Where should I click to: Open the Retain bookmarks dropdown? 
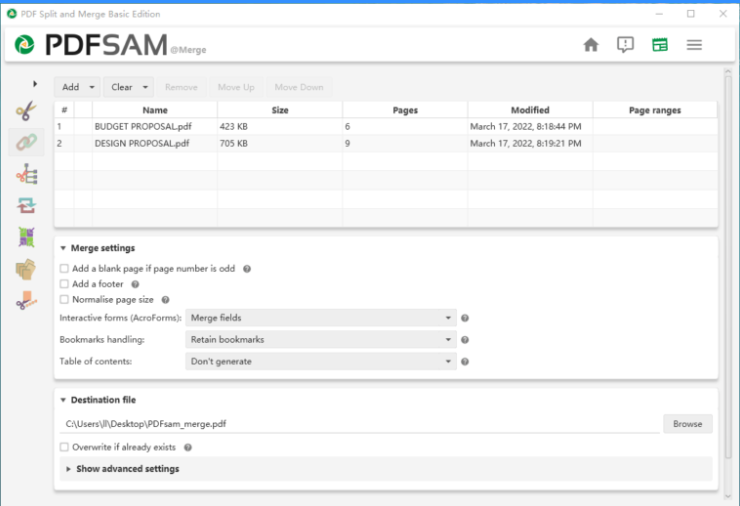pyautogui.click(x=321, y=340)
